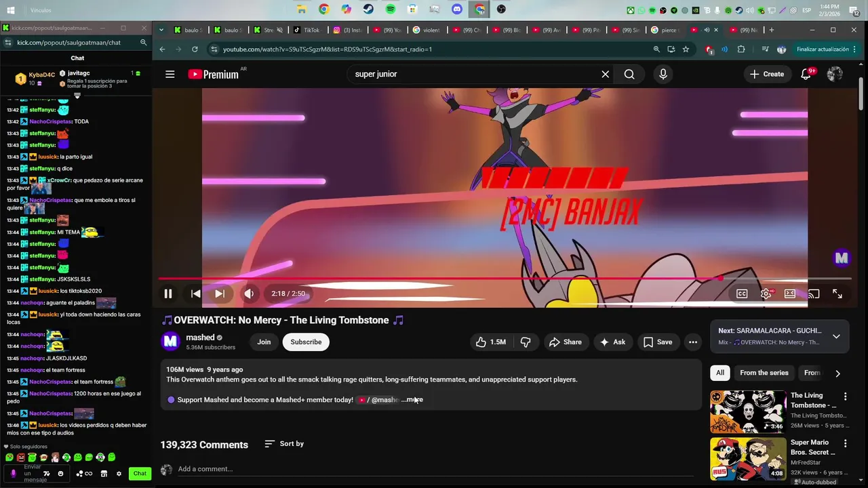The width and height of the screenshot is (868, 488).
Task: Click Finalizar actualización button
Action: (827, 49)
